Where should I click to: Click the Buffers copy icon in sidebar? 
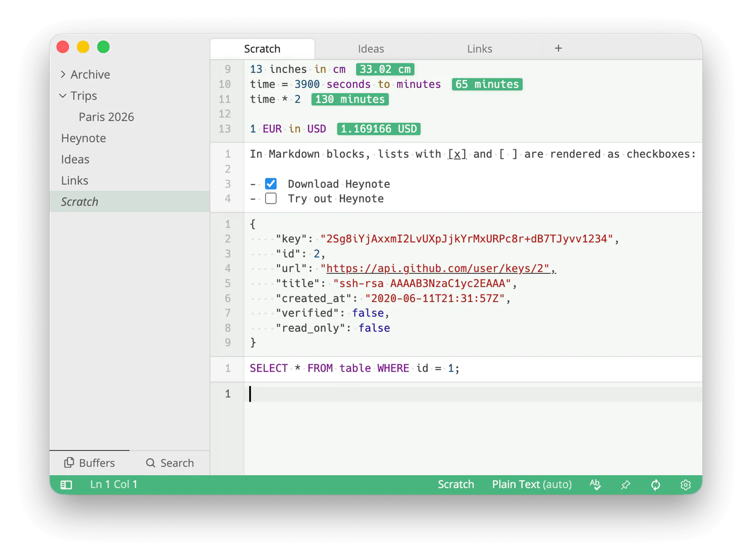[x=69, y=463]
